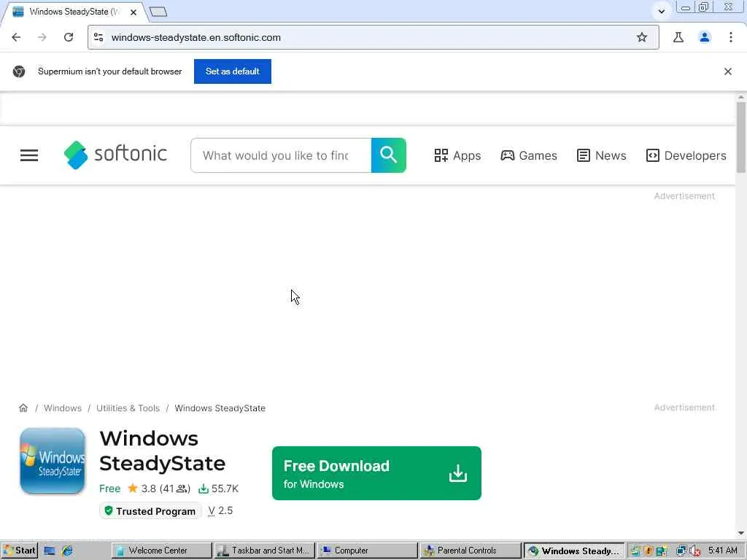The height and width of the screenshot is (560, 747).
Task: Click the search magnifier button
Action: pyautogui.click(x=388, y=155)
